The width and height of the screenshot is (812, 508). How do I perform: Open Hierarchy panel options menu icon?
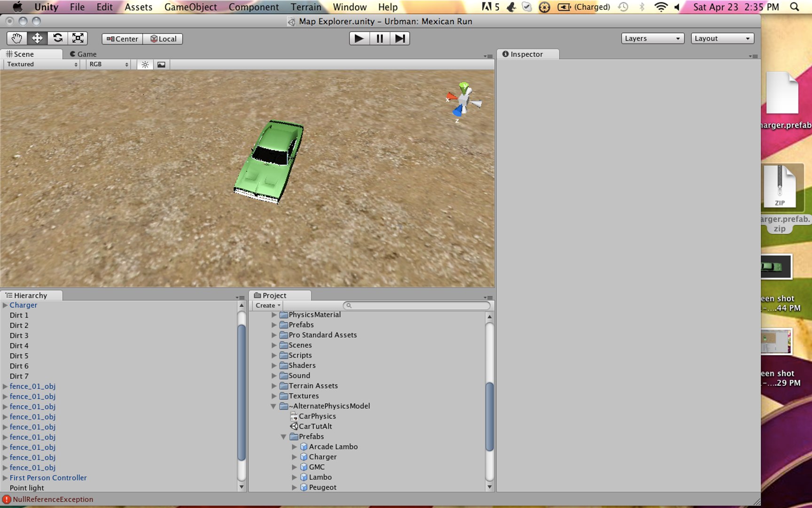pyautogui.click(x=240, y=297)
